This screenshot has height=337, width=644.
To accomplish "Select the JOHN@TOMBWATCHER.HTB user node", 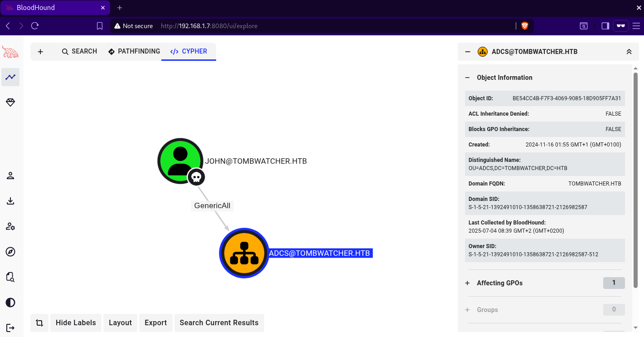I will point(180,161).
